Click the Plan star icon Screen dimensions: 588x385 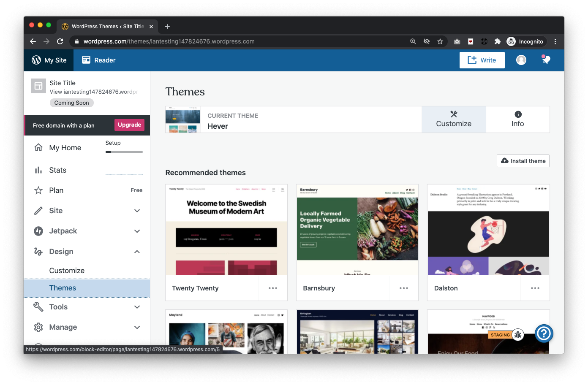point(38,190)
